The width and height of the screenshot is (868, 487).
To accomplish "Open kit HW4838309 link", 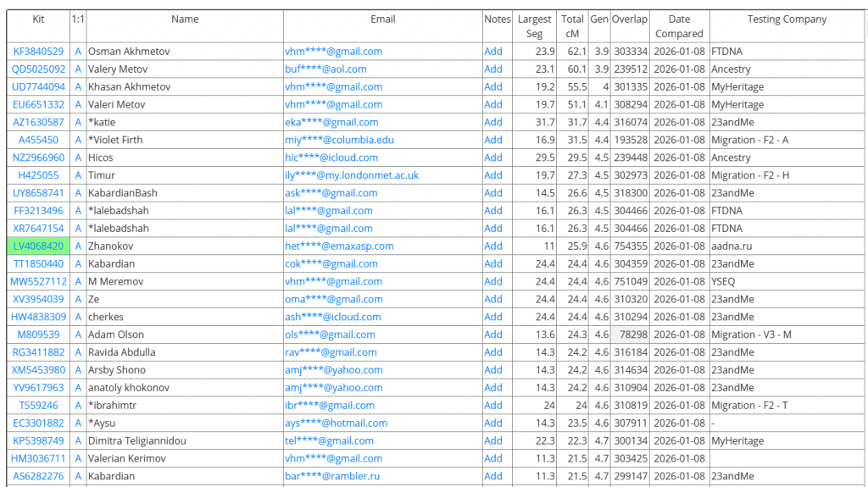I will point(38,317).
